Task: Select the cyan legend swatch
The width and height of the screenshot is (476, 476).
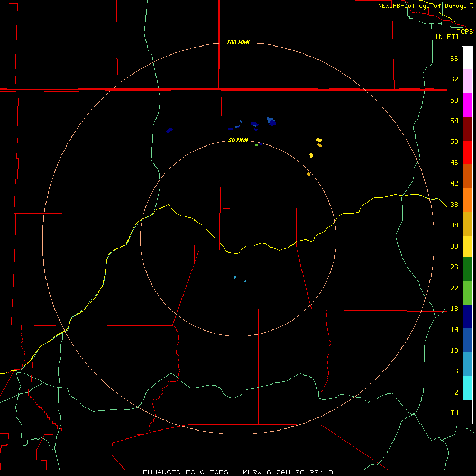Action: pos(467,388)
